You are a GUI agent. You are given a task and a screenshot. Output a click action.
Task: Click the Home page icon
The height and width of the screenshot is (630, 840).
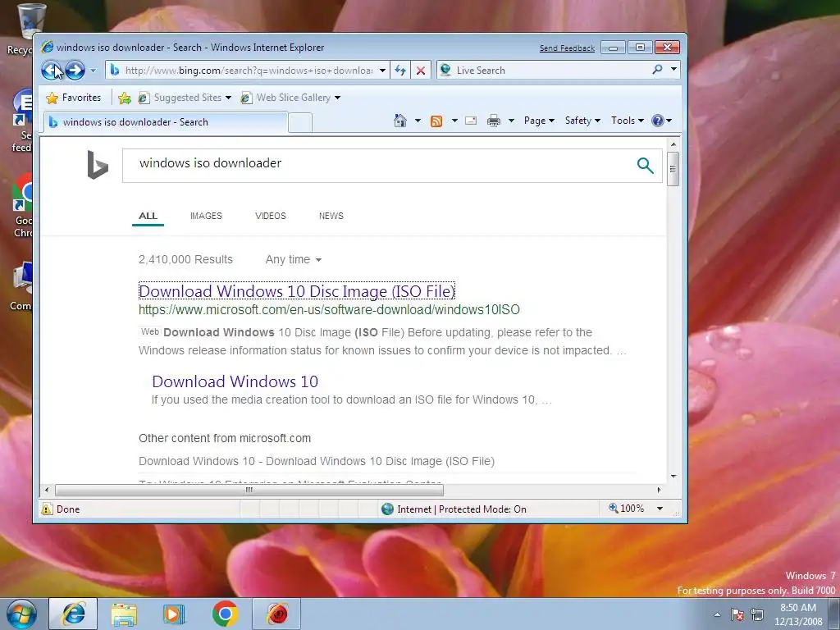pyautogui.click(x=400, y=121)
